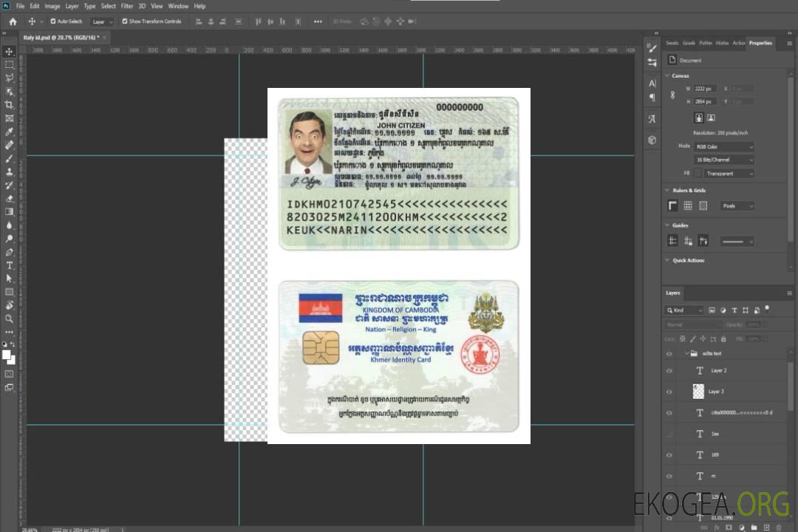
Task: Open the Window menu
Action: point(178,6)
